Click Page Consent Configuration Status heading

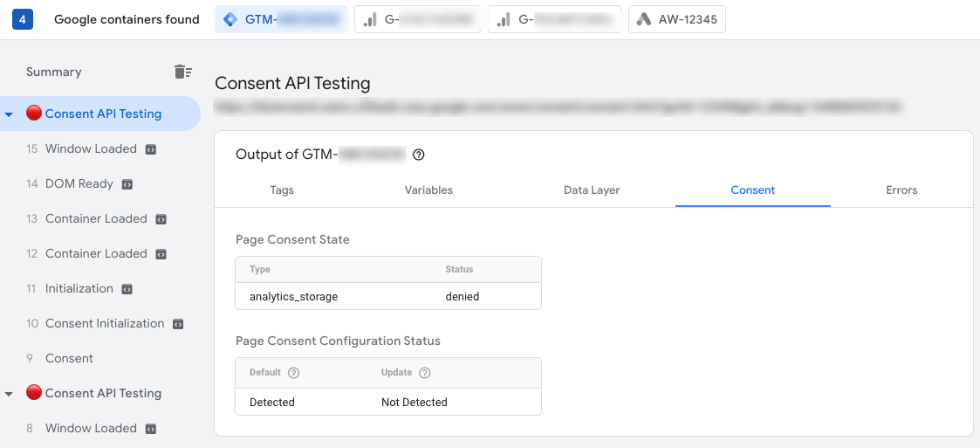point(338,341)
